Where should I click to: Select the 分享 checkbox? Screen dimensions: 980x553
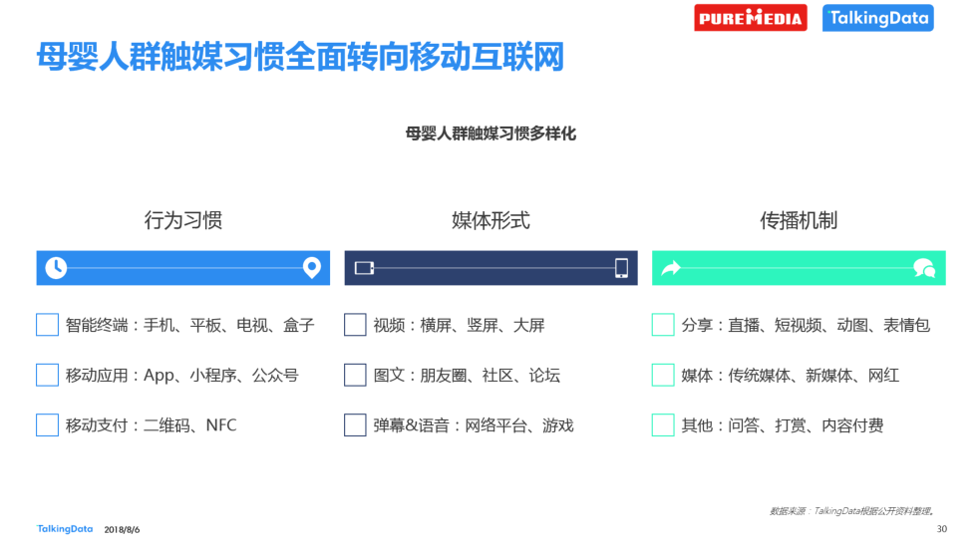click(x=663, y=325)
